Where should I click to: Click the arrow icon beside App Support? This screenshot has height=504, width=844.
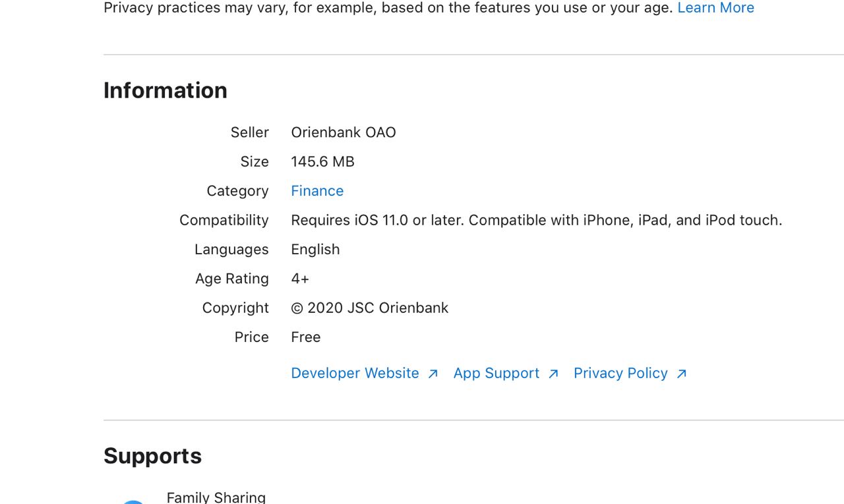(553, 374)
